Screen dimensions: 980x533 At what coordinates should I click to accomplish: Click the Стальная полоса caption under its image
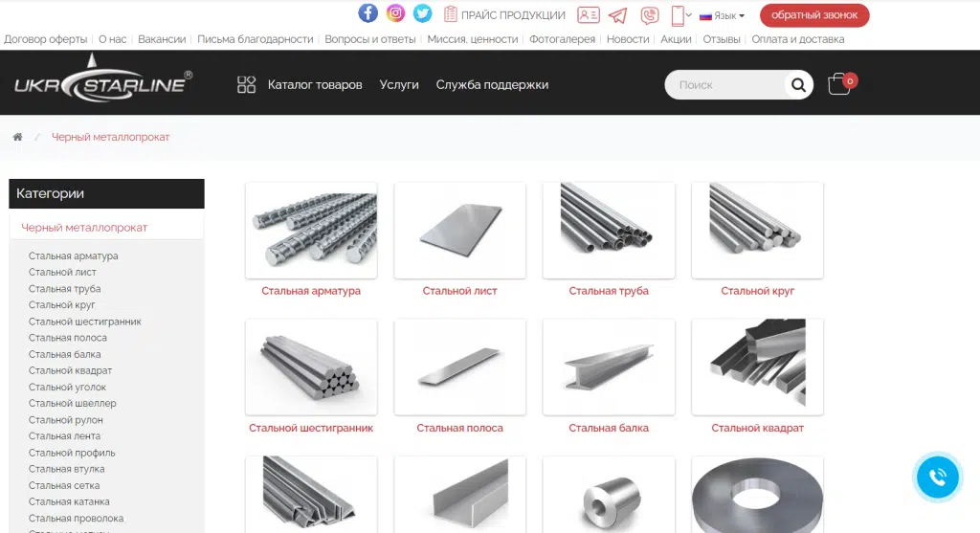[460, 428]
